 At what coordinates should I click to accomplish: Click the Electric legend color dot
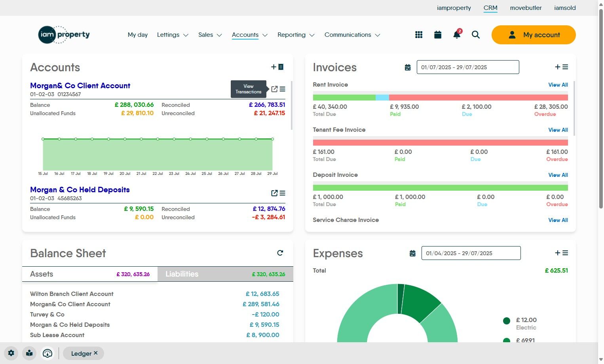[507, 320]
